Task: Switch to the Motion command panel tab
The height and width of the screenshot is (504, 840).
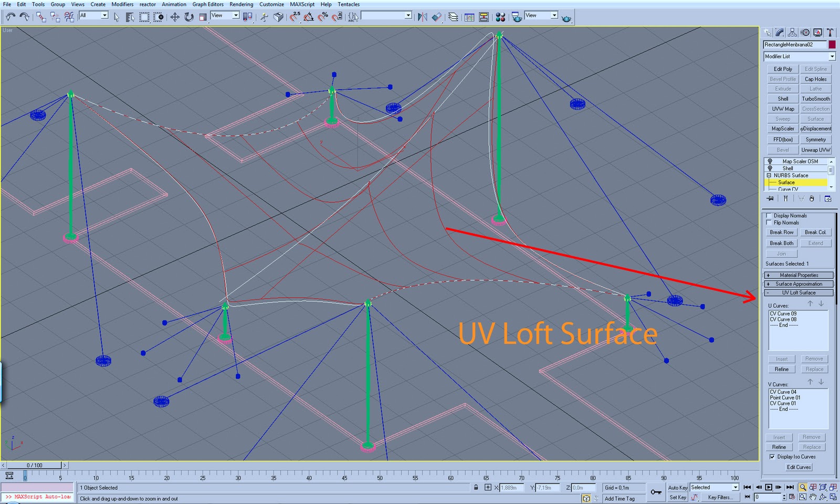Action: [805, 33]
